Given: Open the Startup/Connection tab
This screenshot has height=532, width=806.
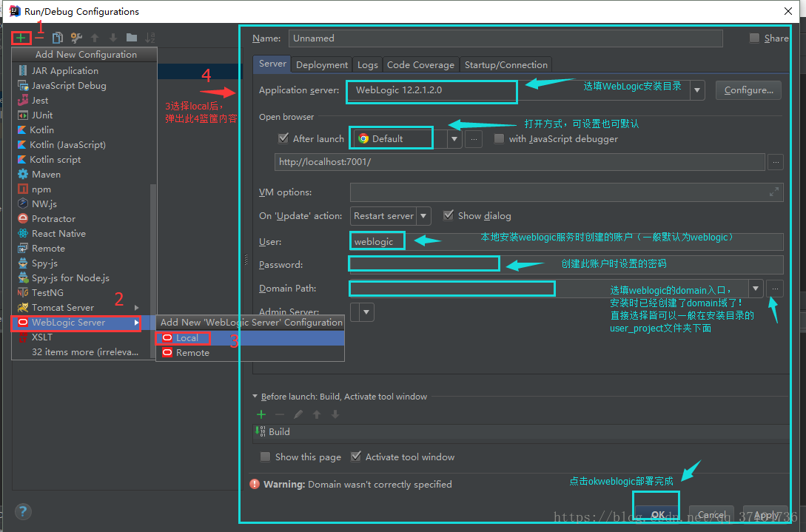Looking at the screenshot, I should pos(506,65).
